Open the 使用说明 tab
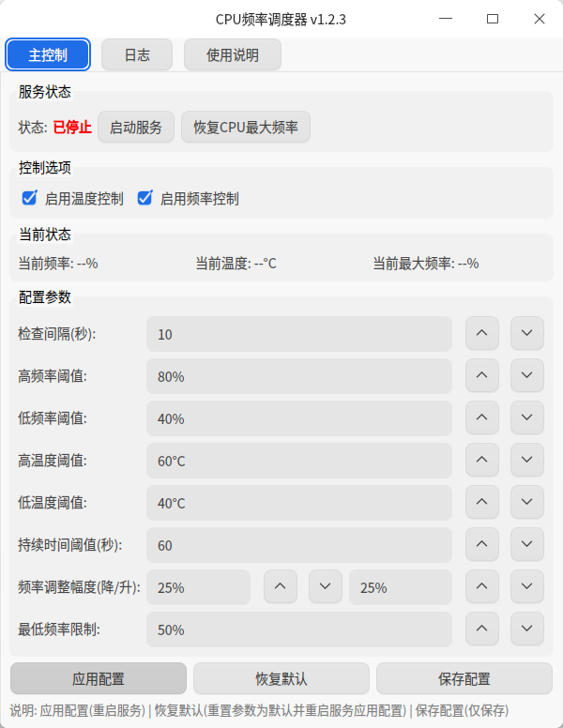The height and width of the screenshot is (728, 563). [233, 54]
